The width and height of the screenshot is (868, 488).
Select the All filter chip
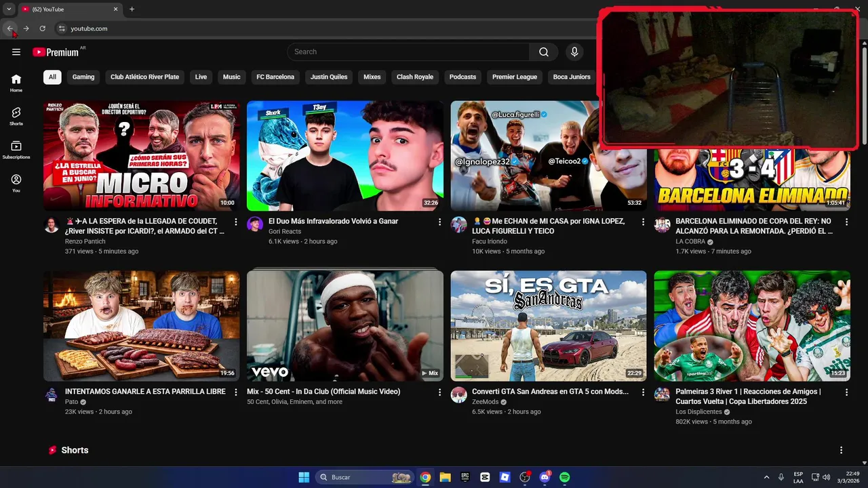tap(52, 77)
